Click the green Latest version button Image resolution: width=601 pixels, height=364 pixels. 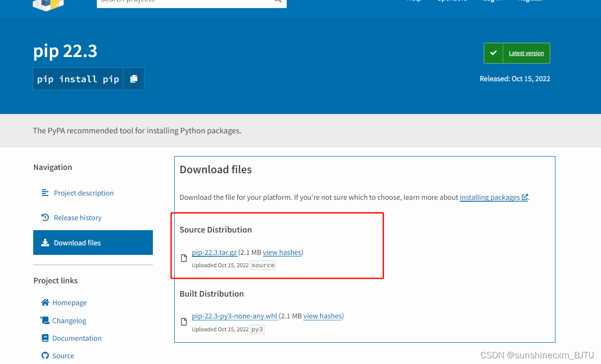point(517,53)
